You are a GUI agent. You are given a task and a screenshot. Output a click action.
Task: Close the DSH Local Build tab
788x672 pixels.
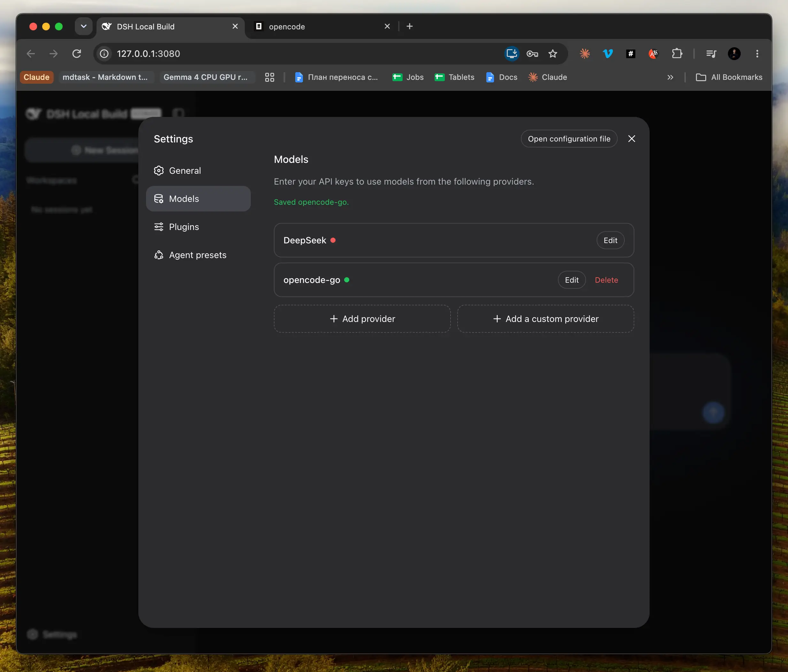[x=235, y=26]
